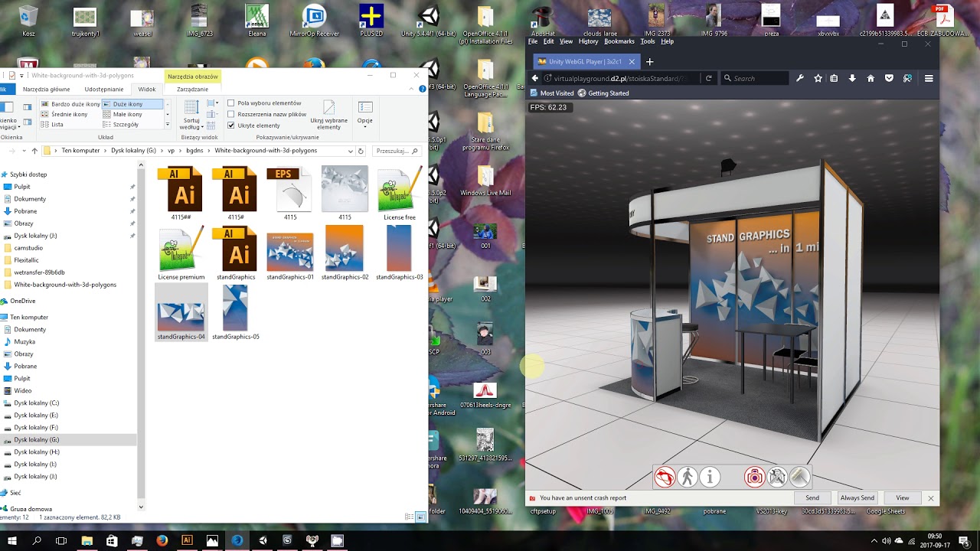Reload the page in Firefox
This screenshot has width=980, height=551.
point(709,78)
